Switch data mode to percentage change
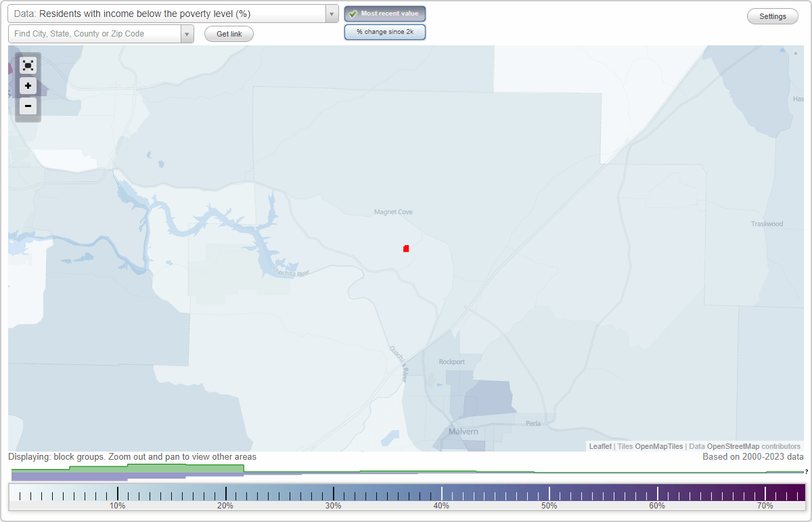 point(385,31)
